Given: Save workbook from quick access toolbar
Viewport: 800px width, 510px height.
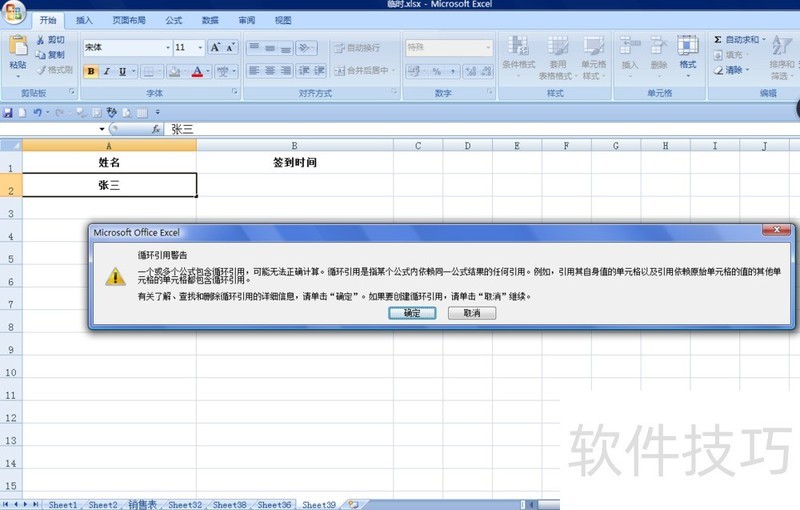Looking at the screenshot, I should 8,112.
